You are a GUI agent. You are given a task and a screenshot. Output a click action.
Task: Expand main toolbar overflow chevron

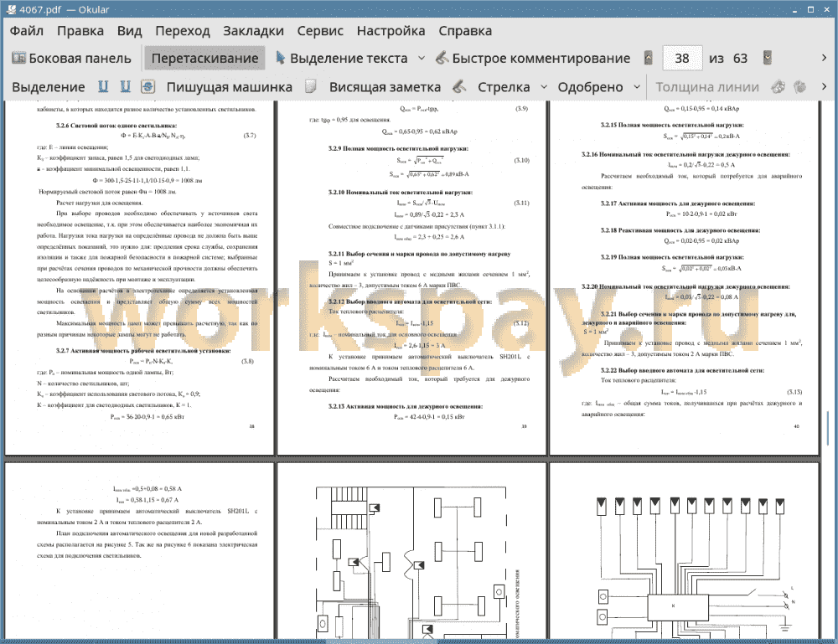[x=824, y=58]
